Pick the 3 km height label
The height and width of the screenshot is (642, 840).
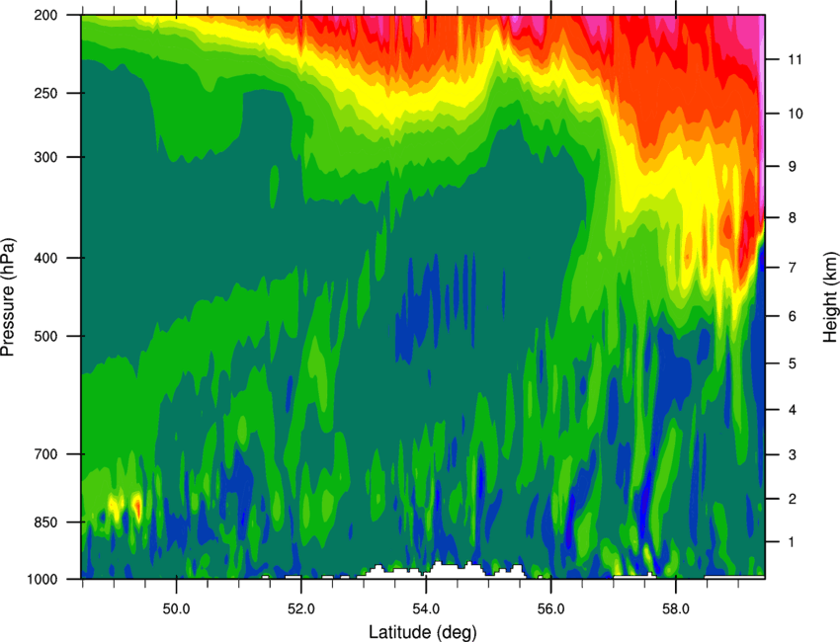click(x=793, y=454)
